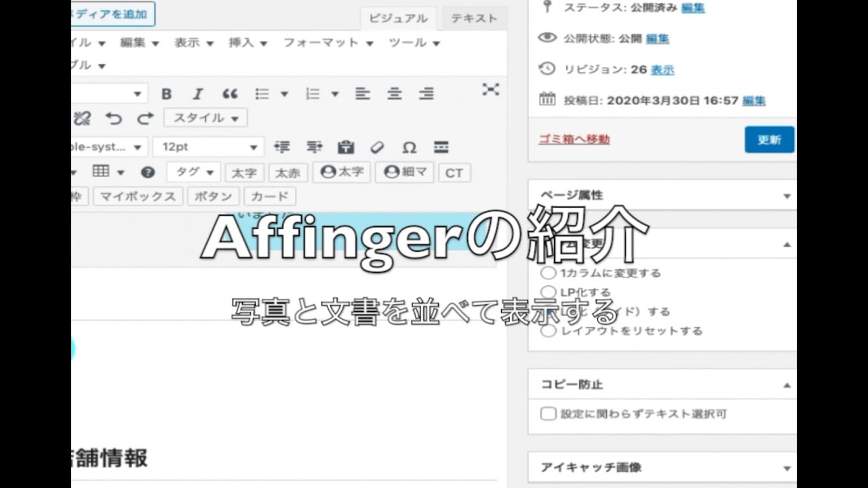Align text left

[x=363, y=94]
